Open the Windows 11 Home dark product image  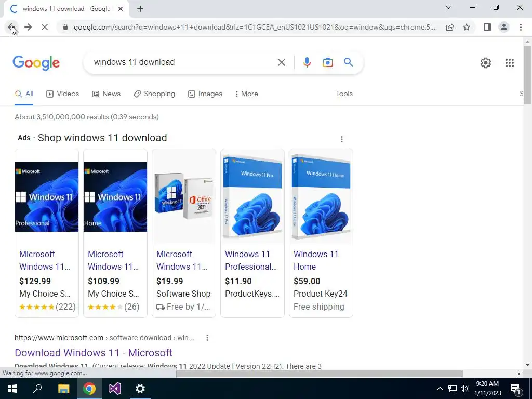(x=115, y=197)
